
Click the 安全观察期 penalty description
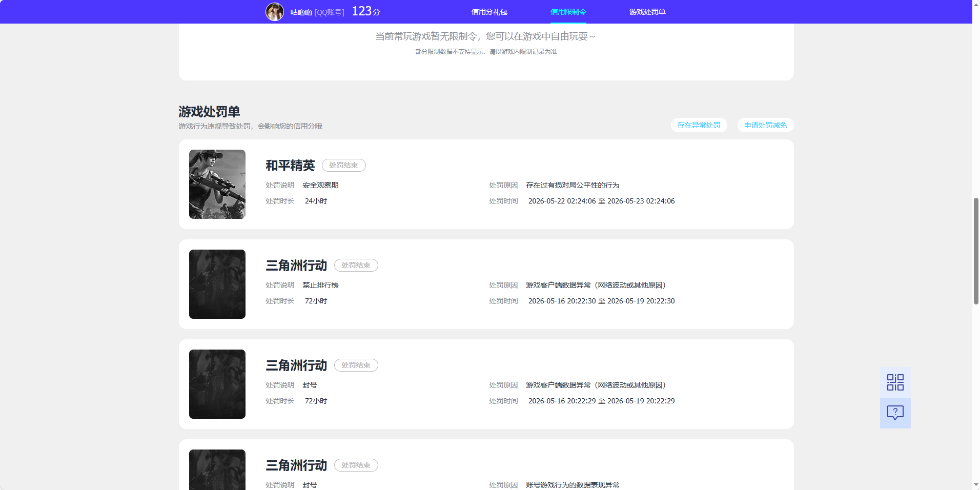tap(320, 185)
